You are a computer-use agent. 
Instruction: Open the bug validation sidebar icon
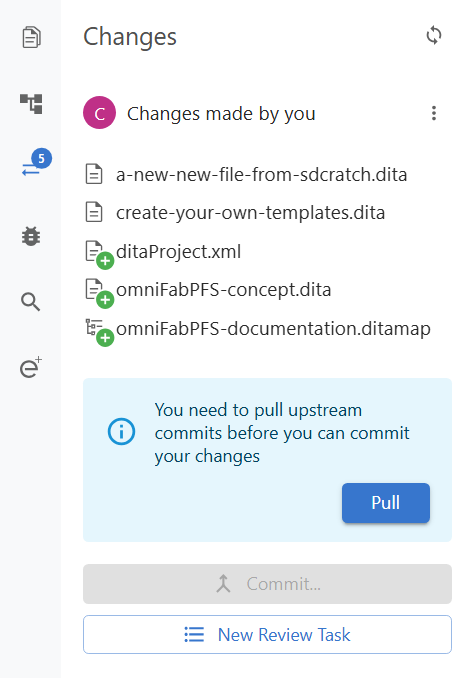[x=31, y=236]
